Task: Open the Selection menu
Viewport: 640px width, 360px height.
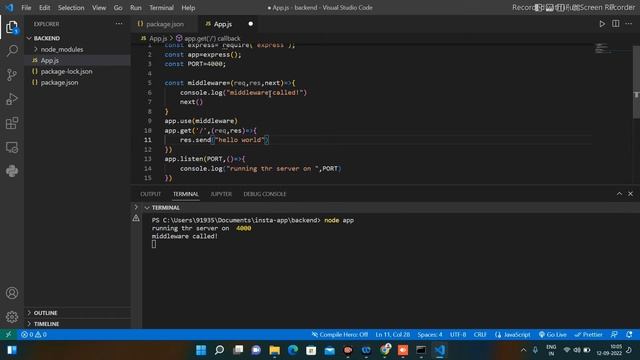Action: coord(71,8)
